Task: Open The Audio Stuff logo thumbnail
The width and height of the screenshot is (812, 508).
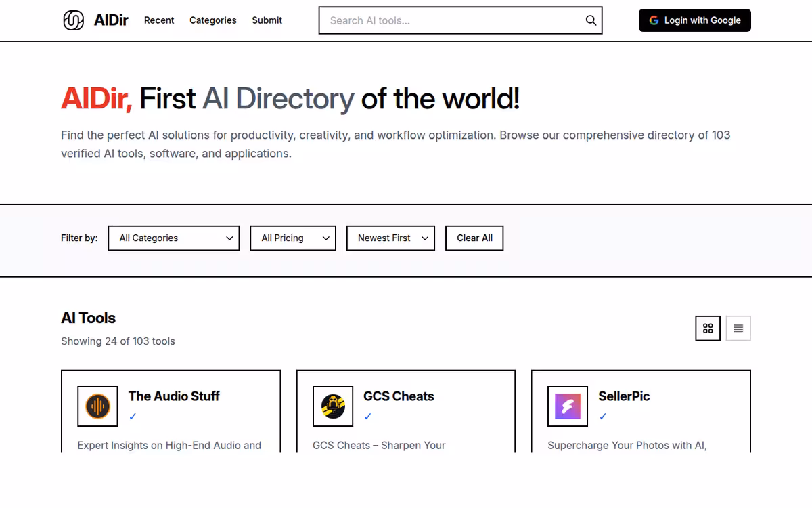Action: [97, 406]
